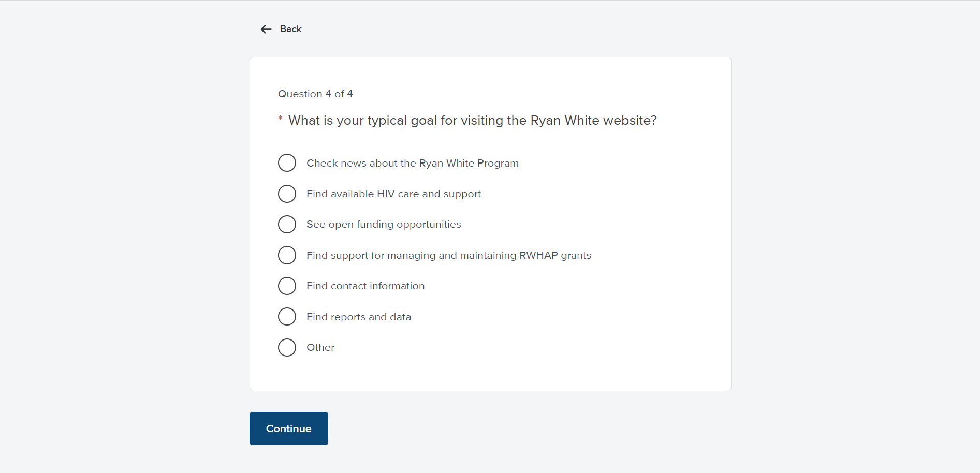Select radio circle for HIV care and support
Viewport: 980px width, 473px height.
click(287, 194)
